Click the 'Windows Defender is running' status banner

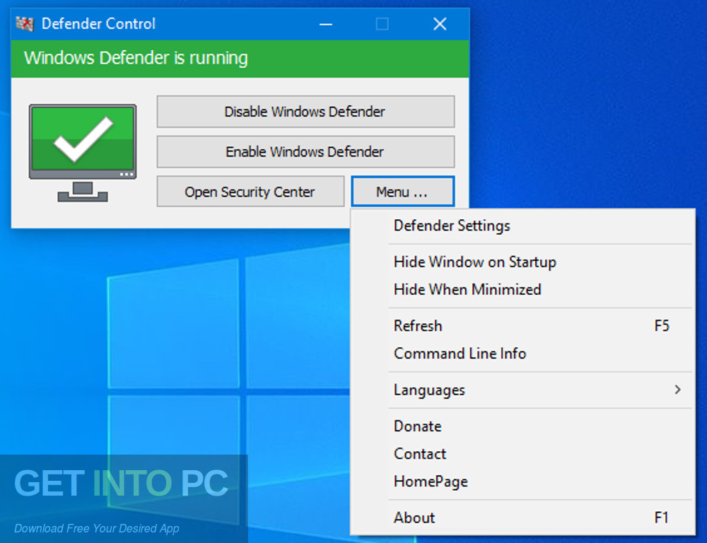[240, 59]
